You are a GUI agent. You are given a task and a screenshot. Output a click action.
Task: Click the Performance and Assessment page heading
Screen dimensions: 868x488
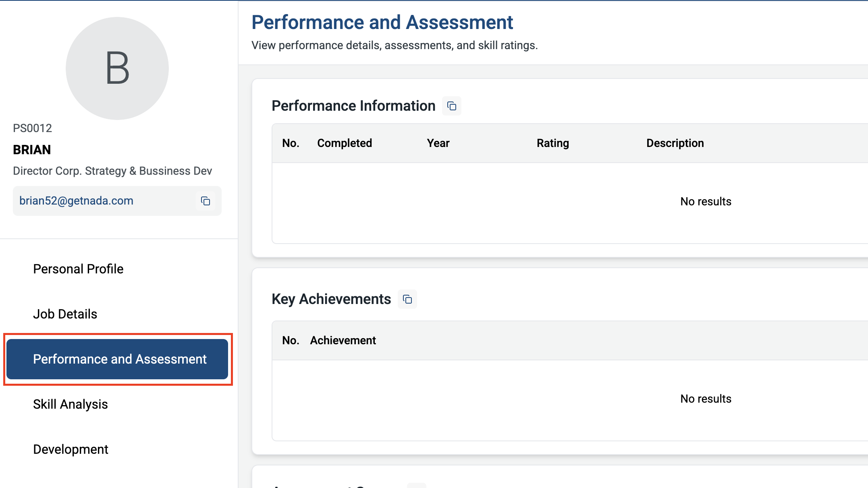pos(382,23)
